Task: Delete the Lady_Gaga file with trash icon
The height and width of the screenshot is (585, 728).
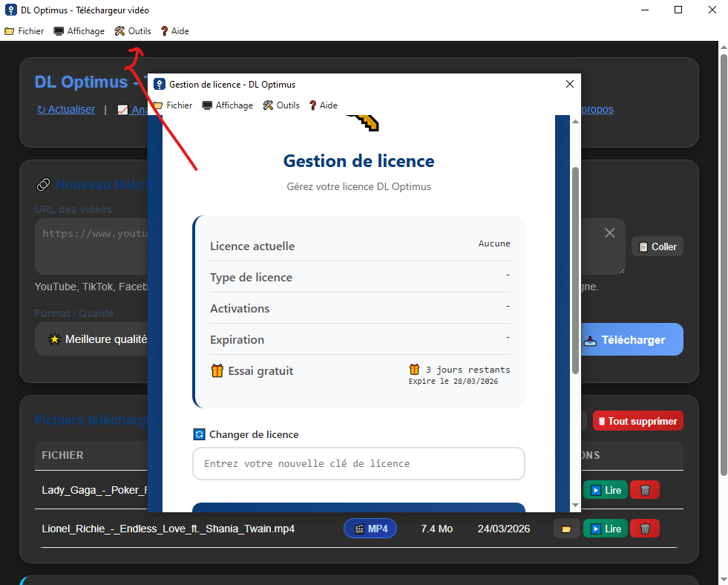Action: point(645,490)
